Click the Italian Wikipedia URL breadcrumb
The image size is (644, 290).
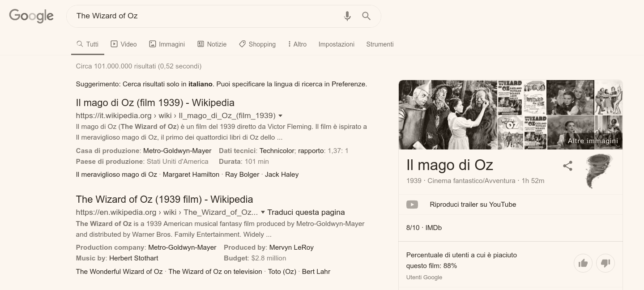coord(175,115)
